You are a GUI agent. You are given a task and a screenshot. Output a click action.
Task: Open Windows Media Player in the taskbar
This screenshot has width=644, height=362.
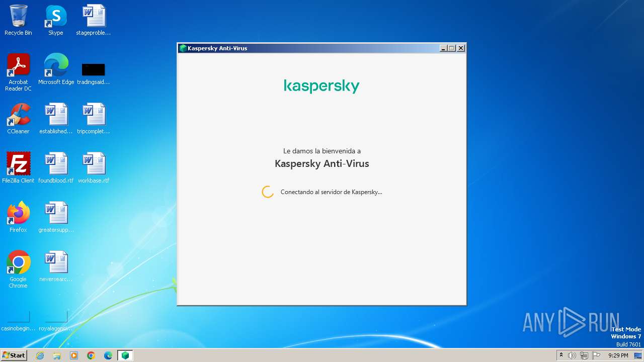pyautogui.click(x=74, y=355)
